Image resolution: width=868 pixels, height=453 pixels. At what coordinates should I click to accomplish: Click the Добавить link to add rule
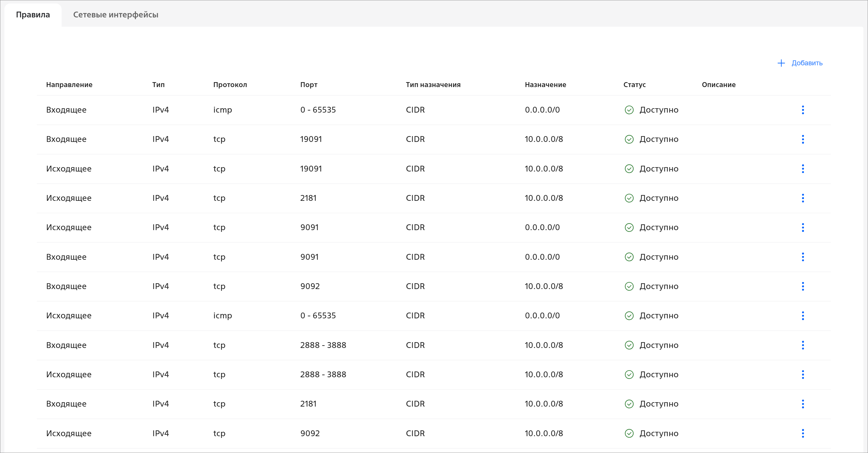(807, 63)
